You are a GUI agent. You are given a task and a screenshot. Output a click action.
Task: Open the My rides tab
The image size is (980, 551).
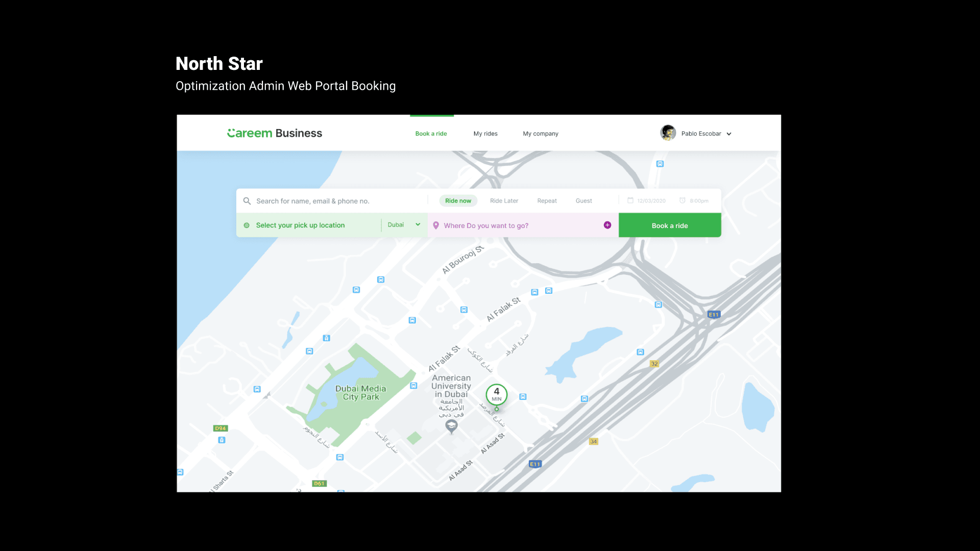point(485,134)
